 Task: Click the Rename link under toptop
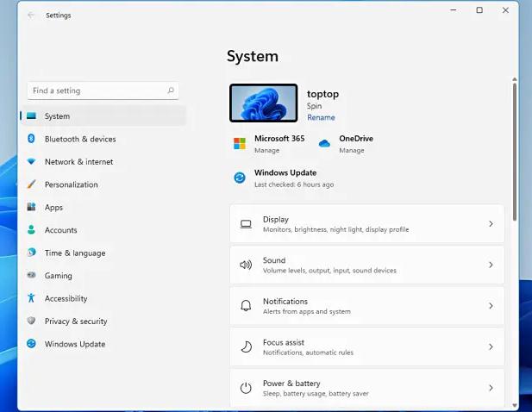(x=321, y=117)
